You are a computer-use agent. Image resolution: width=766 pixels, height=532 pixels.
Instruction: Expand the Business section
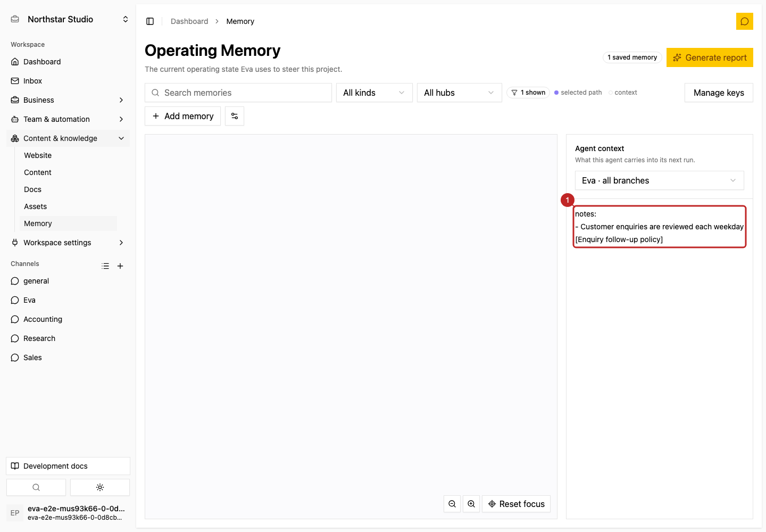pyautogui.click(x=68, y=100)
